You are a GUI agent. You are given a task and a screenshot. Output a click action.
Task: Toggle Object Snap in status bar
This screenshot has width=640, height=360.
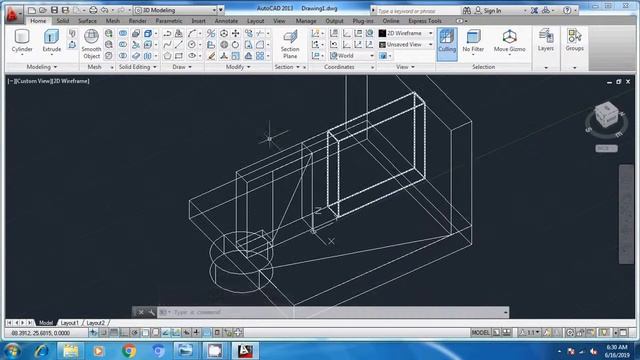coord(145,333)
